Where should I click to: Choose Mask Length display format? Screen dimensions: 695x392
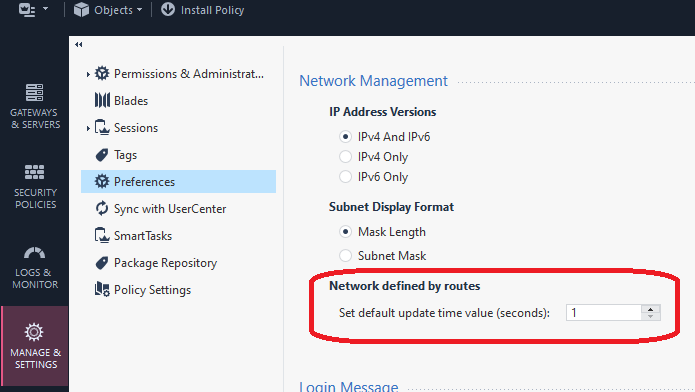pos(345,231)
